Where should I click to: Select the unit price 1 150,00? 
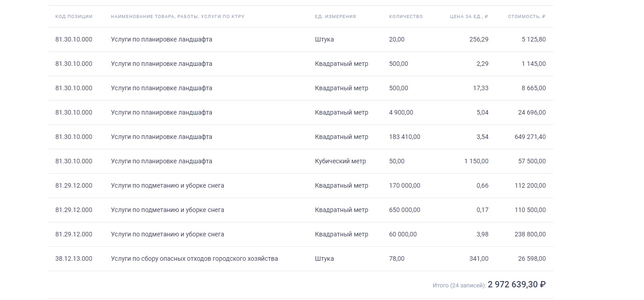click(x=476, y=162)
